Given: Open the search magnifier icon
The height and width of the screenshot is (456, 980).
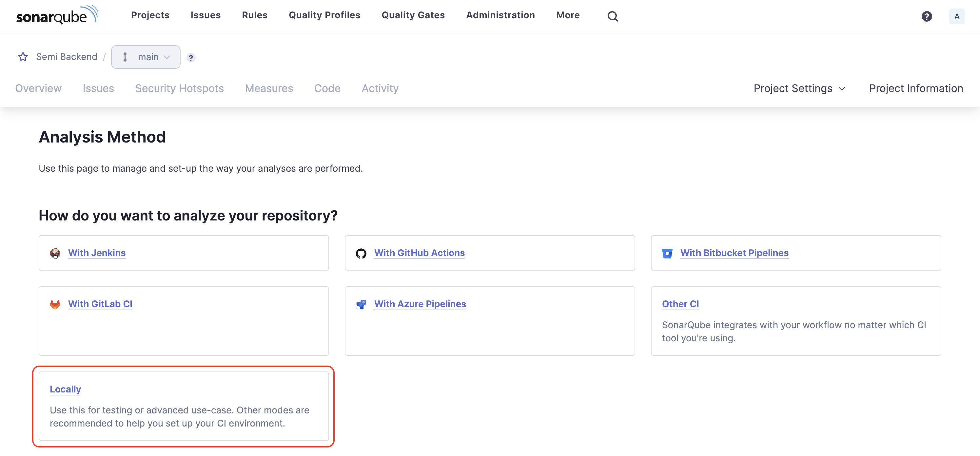Looking at the screenshot, I should [613, 16].
